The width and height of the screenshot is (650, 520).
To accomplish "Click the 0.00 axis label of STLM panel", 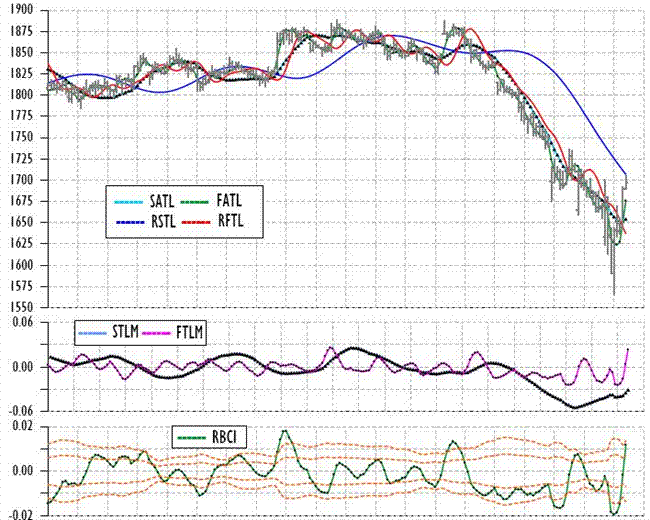I will pyautogui.click(x=23, y=367).
